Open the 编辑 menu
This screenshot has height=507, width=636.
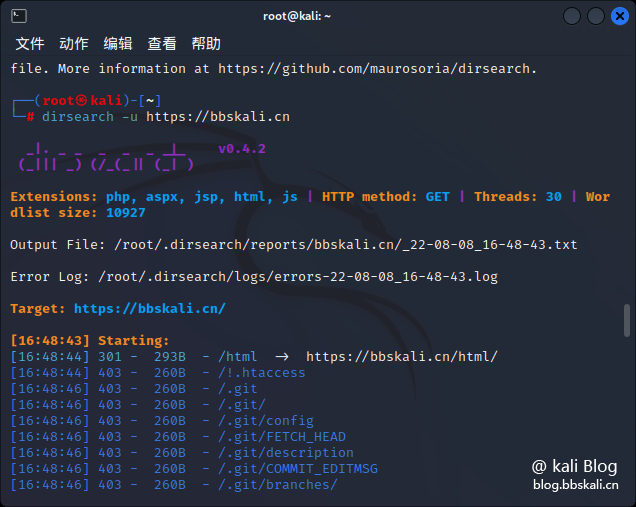pos(118,43)
